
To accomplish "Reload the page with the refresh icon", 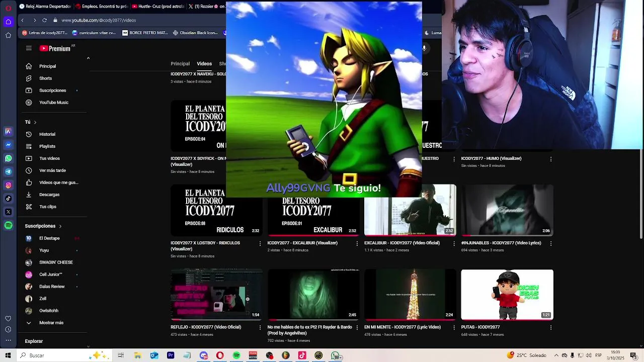I will pos(44,20).
